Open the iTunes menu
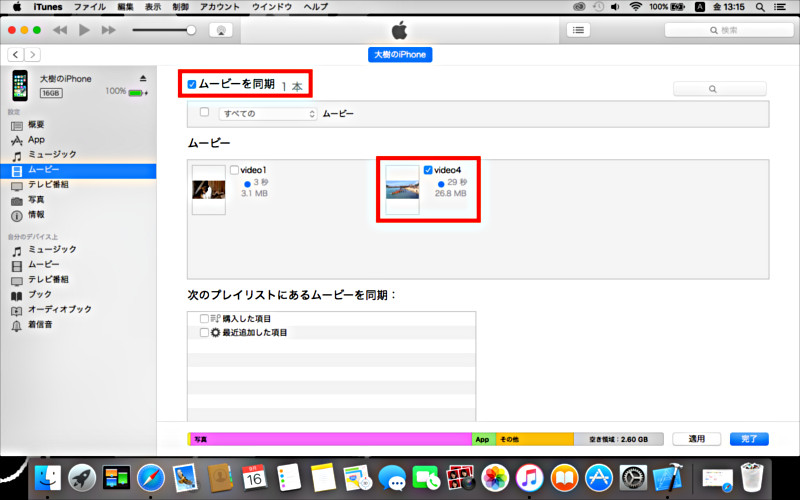Image resolution: width=800 pixels, height=500 pixels. pyautogui.click(x=47, y=7)
